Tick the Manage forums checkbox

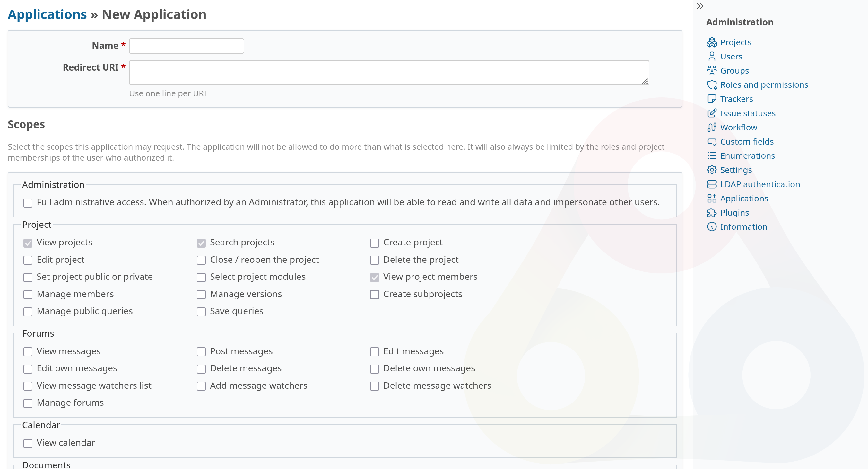28,403
